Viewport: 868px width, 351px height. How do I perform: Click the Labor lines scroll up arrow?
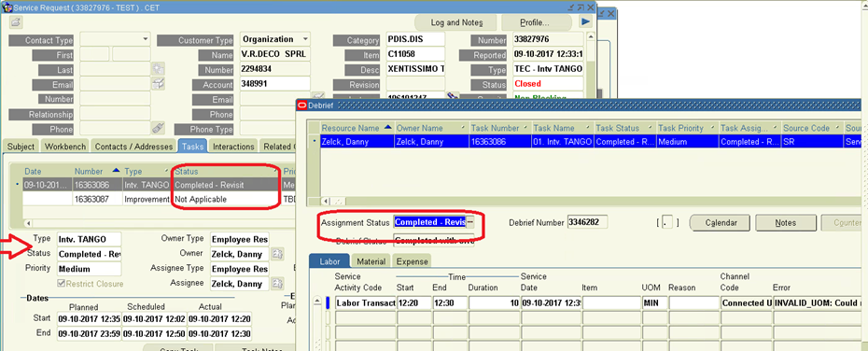317,302
